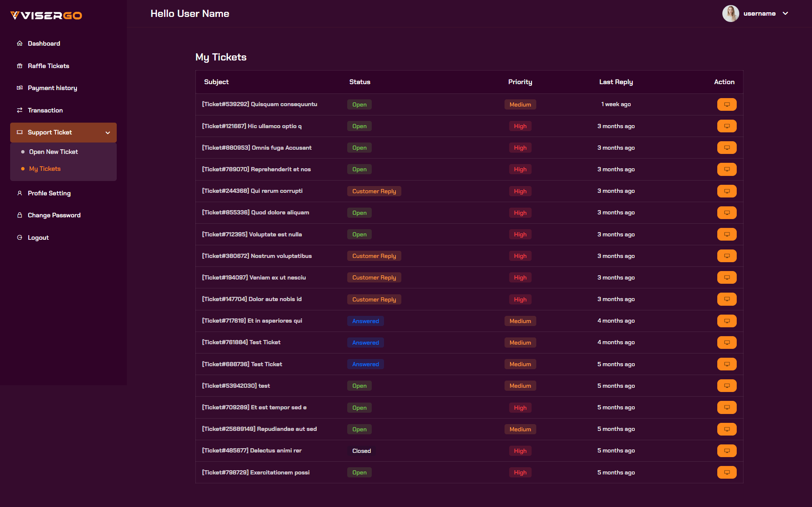Click the Payment history money icon
This screenshot has height=507, width=812.
click(19, 88)
